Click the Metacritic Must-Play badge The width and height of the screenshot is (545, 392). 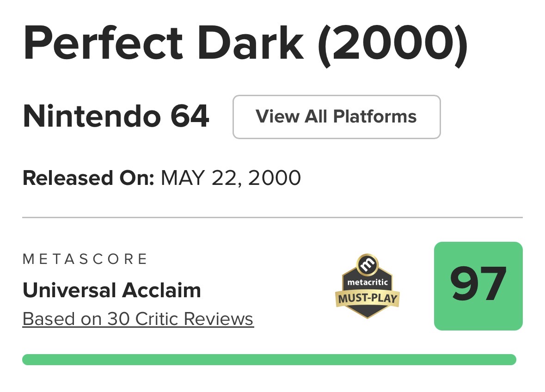367,287
